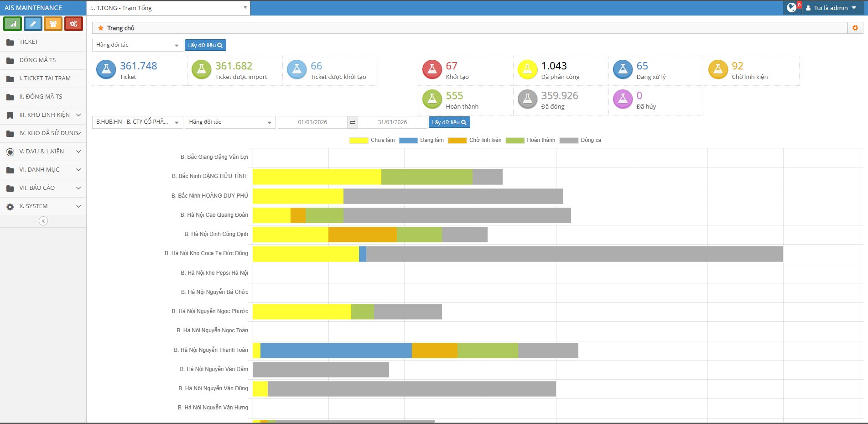
Task: Click the orange gear icon at Trang chủ bar
Action: [855, 28]
